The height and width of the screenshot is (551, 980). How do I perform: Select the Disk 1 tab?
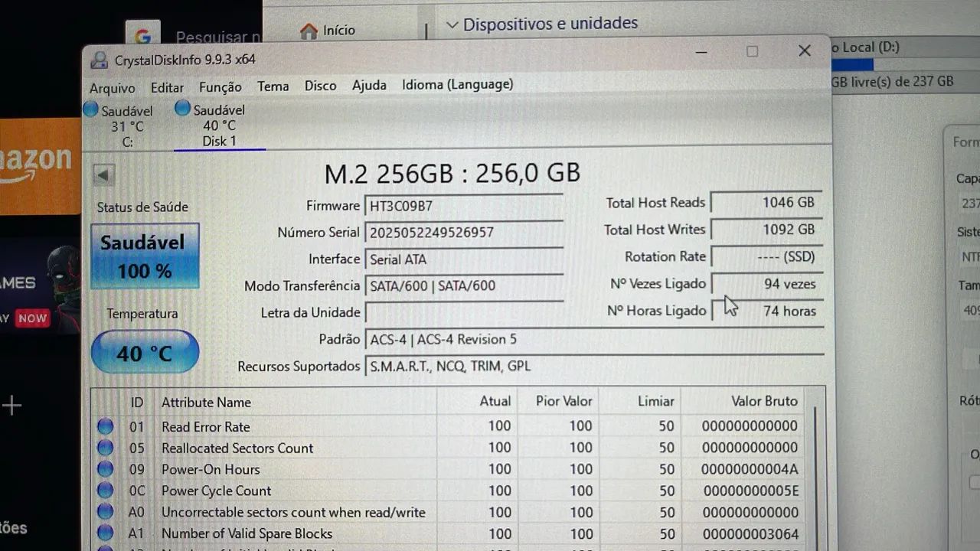220,125
